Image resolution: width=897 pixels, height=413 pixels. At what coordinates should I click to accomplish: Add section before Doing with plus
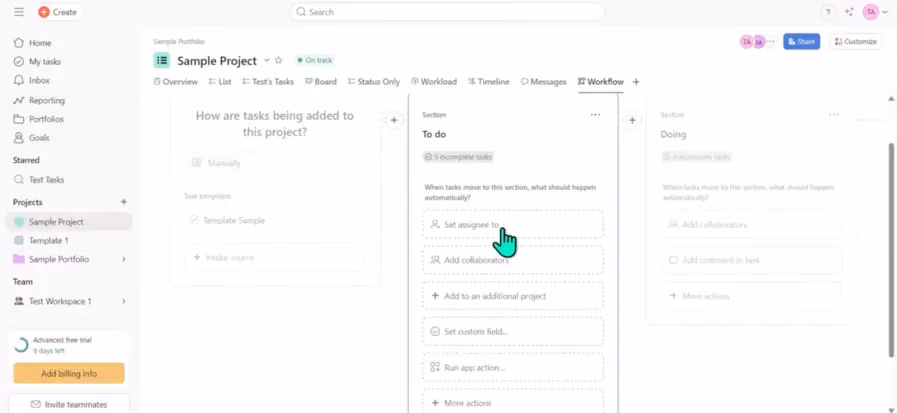(632, 120)
